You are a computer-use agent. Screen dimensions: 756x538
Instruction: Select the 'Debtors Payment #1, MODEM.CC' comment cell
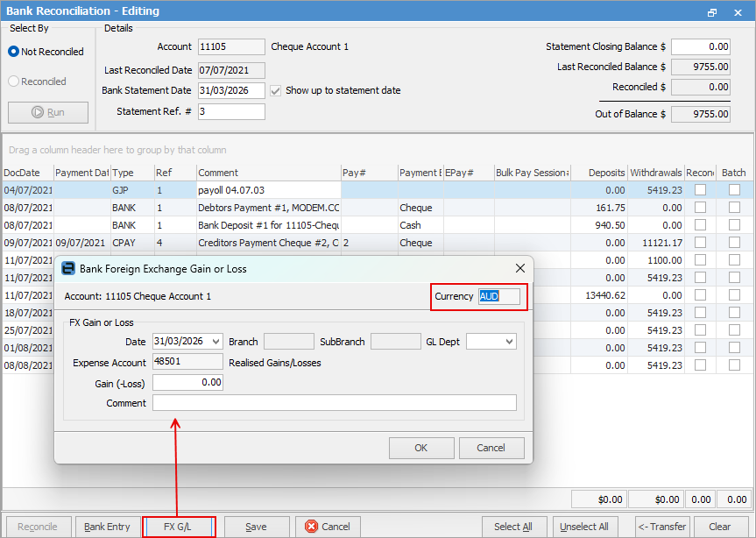[x=269, y=208]
